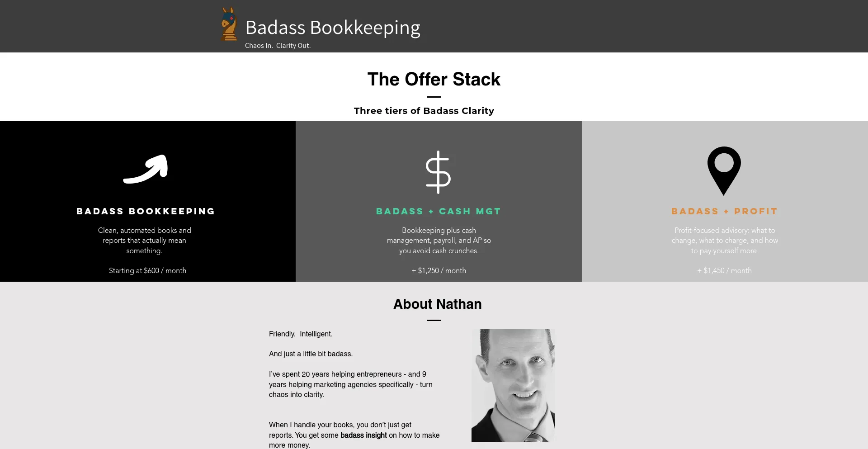Click The Offer Stack heading
The height and width of the screenshot is (449, 868).
click(x=434, y=79)
